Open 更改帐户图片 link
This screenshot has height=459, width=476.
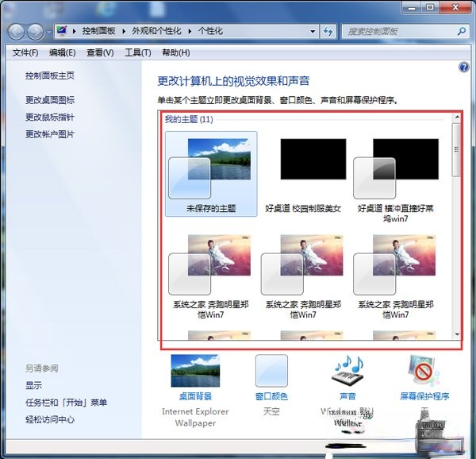pyautogui.click(x=50, y=134)
